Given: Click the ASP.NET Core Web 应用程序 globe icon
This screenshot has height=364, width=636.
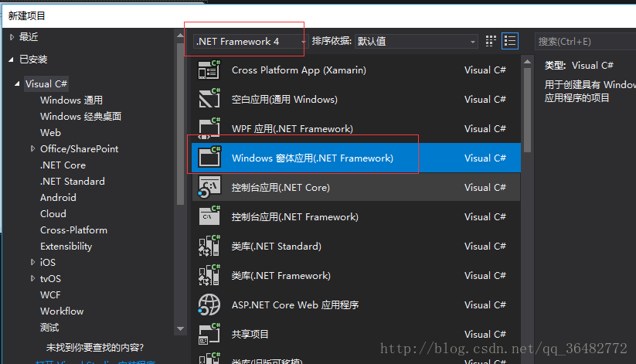Looking at the screenshot, I should point(209,304).
